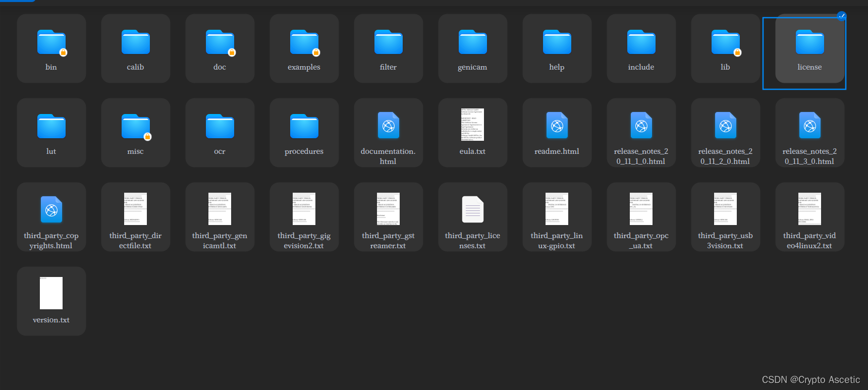This screenshot has height=390, width=868.
Task: Open the bin folder icon
Action: (51, 42)
